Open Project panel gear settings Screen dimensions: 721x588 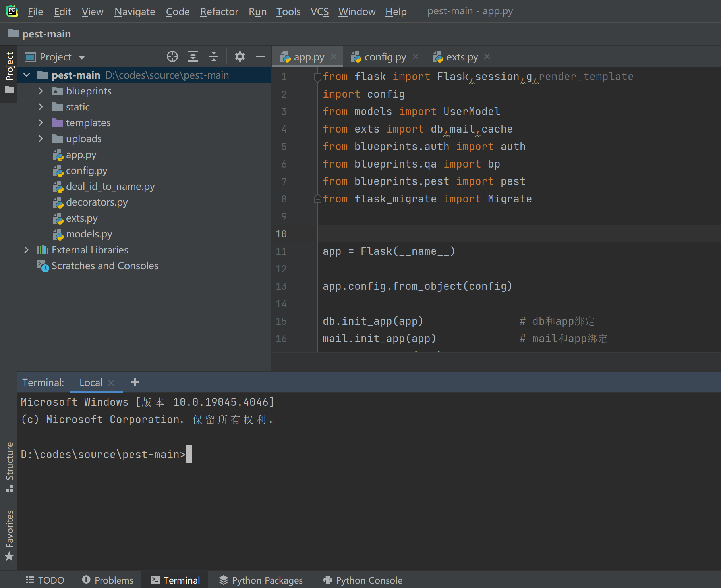(x=240, y=57)
